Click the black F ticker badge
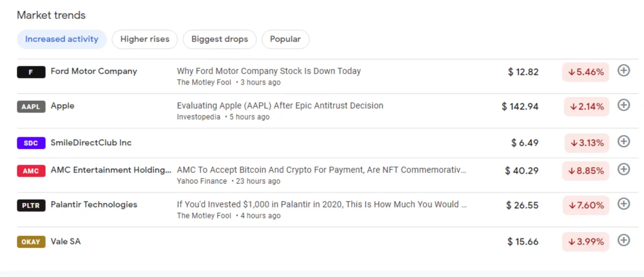This screenshot has width=644, height=277. pyautogui.click(x=31, y=72)
